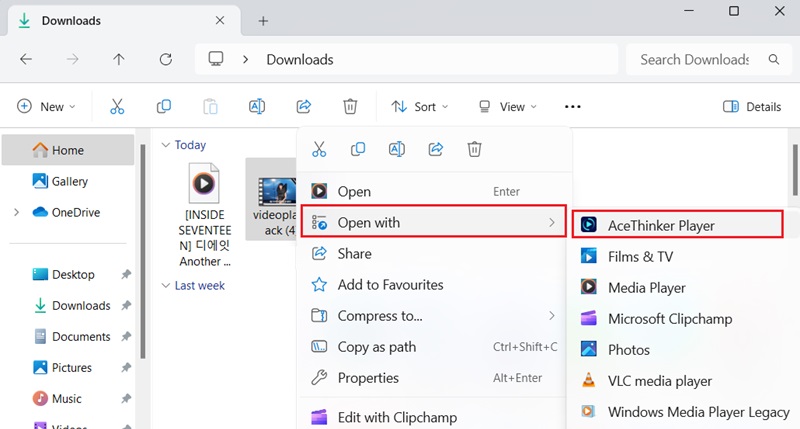800x429 pixels.
Task: Open OneDrive in the navigation pane
Action: coord(68,212)
